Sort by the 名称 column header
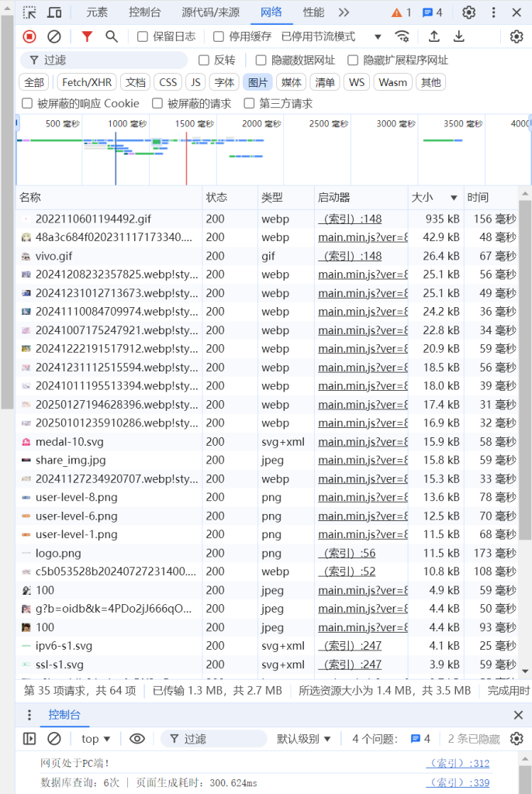Viewport: 532px width, 794px height. click(x=109, y=198)
